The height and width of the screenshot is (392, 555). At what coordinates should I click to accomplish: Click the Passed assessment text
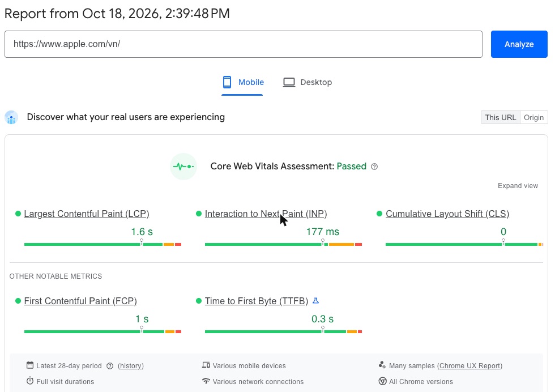(352, 167)
